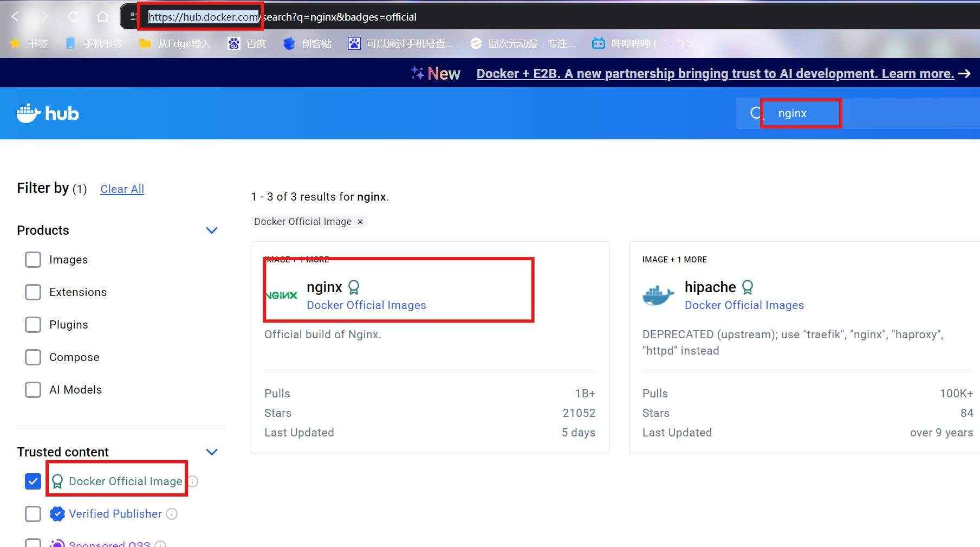The width and height of the screenshot is (980, 547).
Task: Check the AI Models checkbox
Action: pyautogui.click(x=33, y=390)
